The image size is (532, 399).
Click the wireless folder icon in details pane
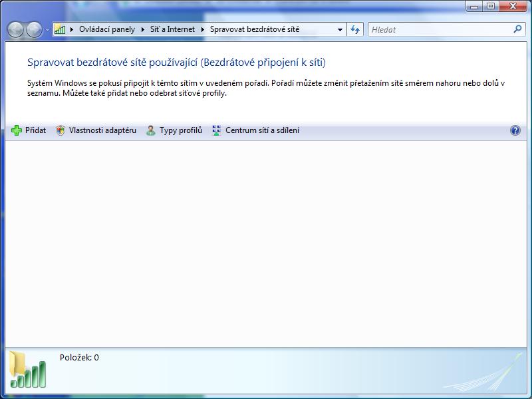[x=27, y=369]
